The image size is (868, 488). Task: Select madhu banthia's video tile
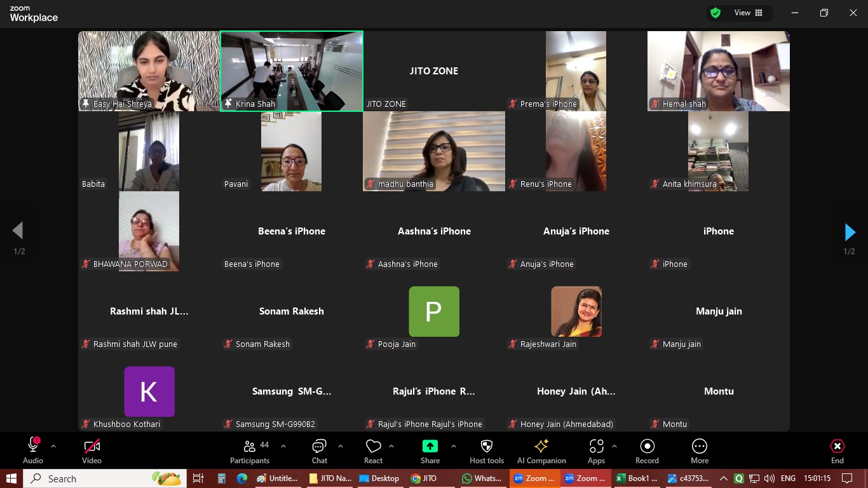[434, 151]
